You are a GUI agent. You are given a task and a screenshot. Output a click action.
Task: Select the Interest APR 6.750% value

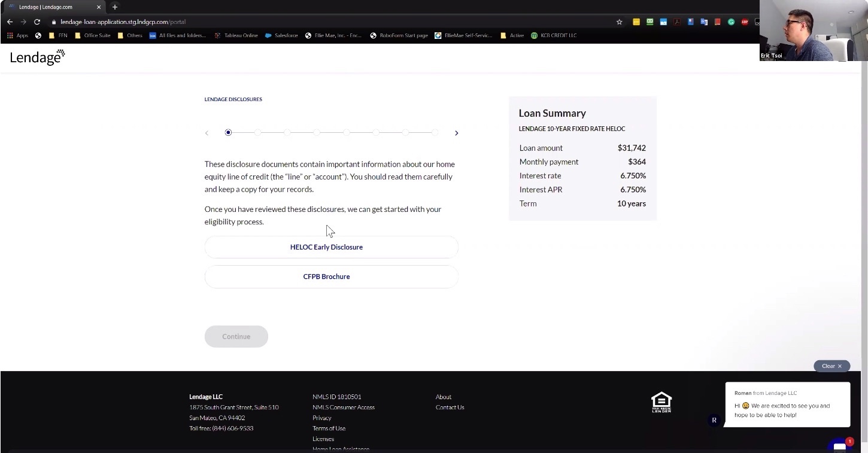click(633, 189)
